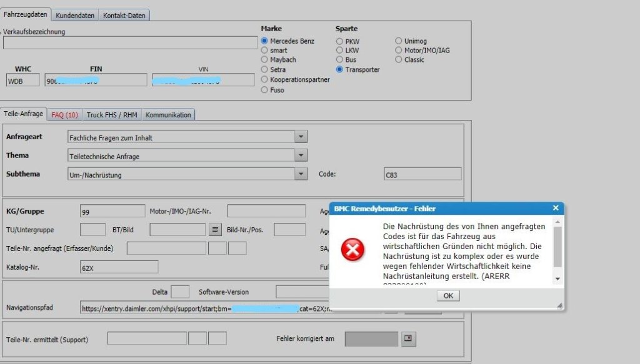This screenshot has width=640, height=364.
Task: Select the PKW Sparte option
Action: [339, 41]
